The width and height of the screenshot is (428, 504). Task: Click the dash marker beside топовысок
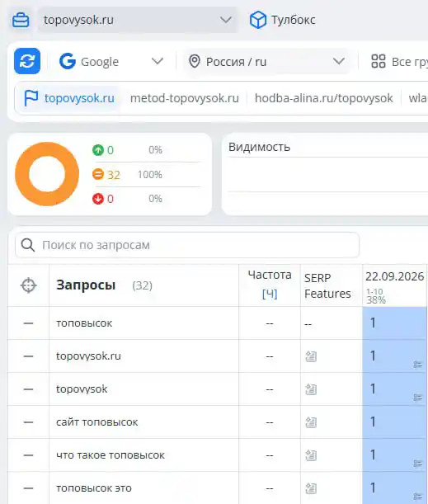point(28,323)
